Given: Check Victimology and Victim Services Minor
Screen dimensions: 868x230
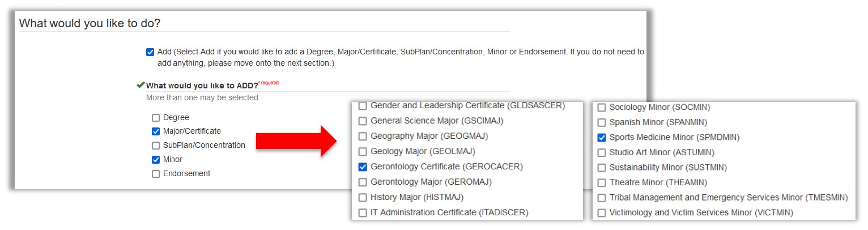Looking at the screenshot, I should 602,213.
